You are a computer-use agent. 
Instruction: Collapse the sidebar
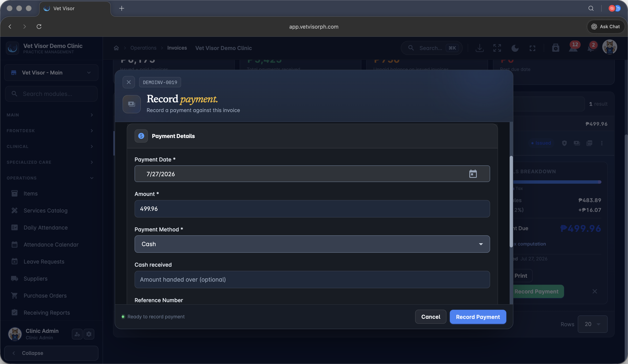51,353
